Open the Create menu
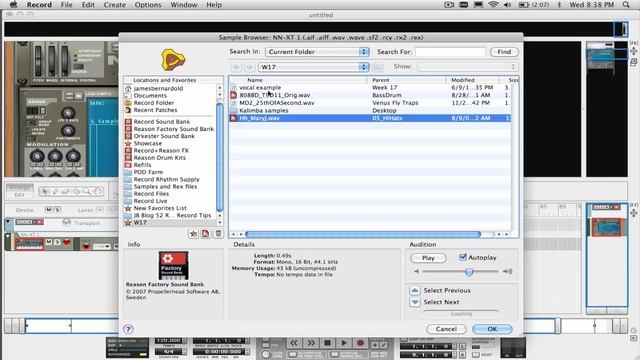The width and height of the screenshot is (640, 360). pos(114,5)
